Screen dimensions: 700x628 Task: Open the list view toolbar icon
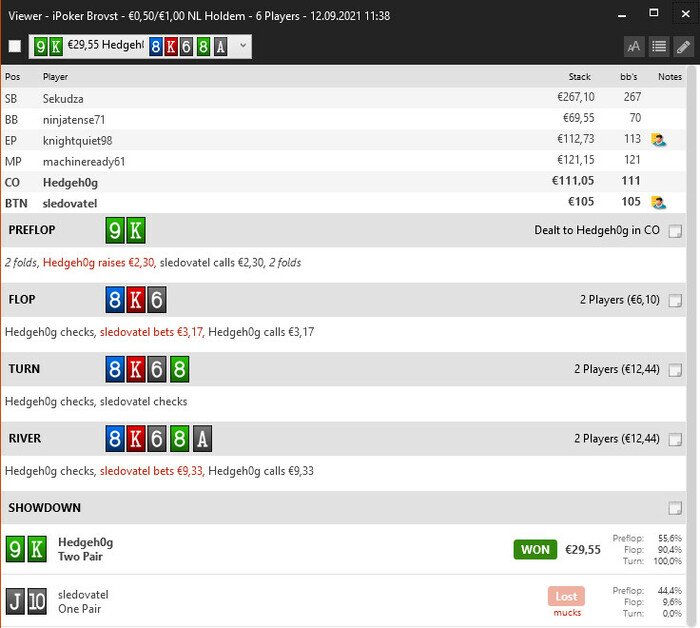click(659, 46)
